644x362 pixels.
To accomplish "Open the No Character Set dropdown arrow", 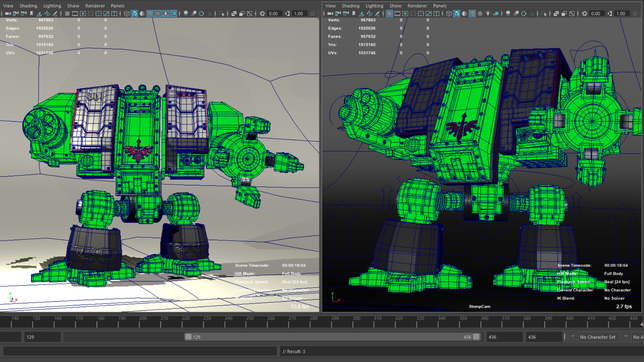I will pos(573,337).
